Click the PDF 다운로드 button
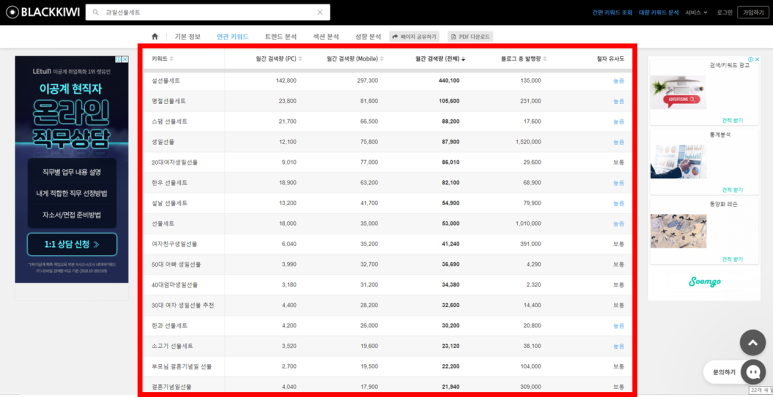Viewport: 773px width, 397px height. (470, 36)
